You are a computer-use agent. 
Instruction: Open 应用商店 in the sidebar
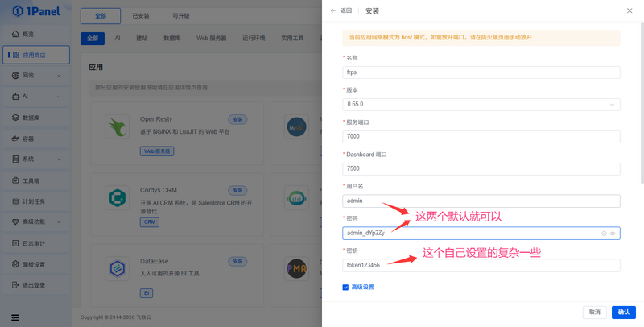(x=35, y=55)
